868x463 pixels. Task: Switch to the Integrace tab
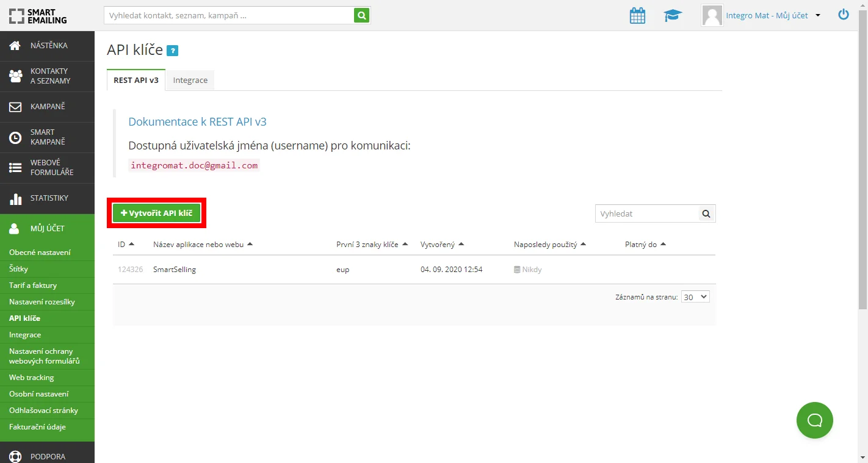click(190, 80)
